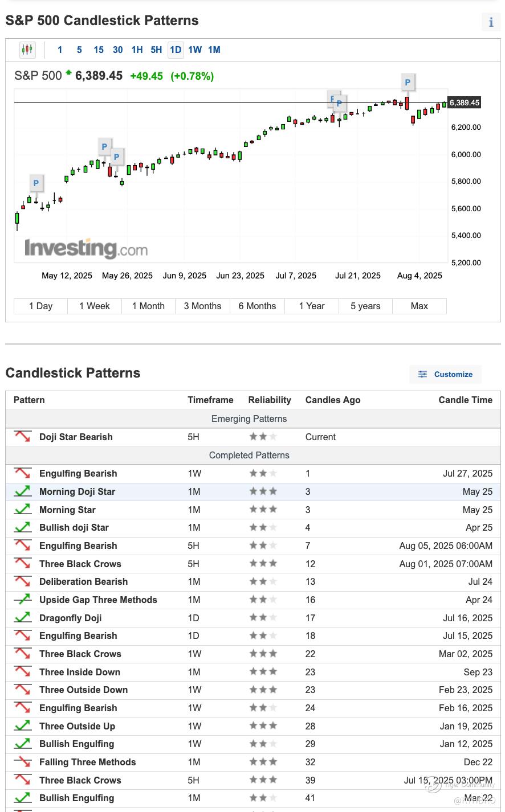The image size is (505, 812).
Task: Click the Falling Three Methods arrow icon
Action: click(x=23, y=762)
